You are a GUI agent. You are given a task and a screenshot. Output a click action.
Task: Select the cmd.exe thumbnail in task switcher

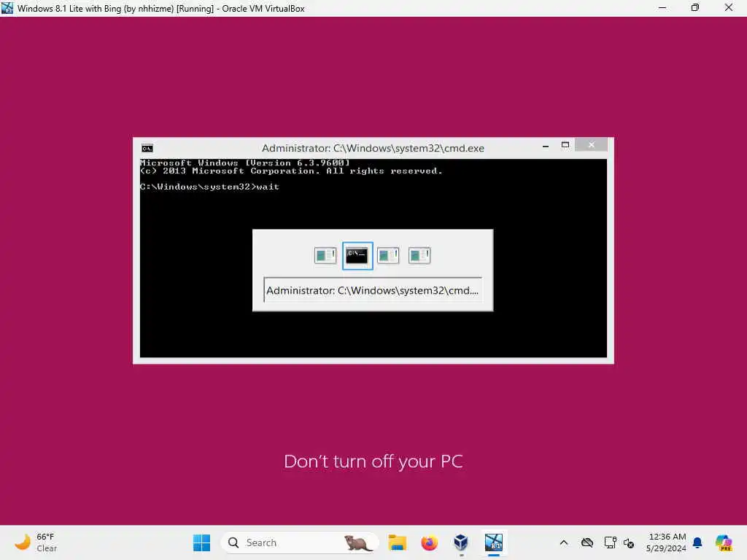[357, 256]
